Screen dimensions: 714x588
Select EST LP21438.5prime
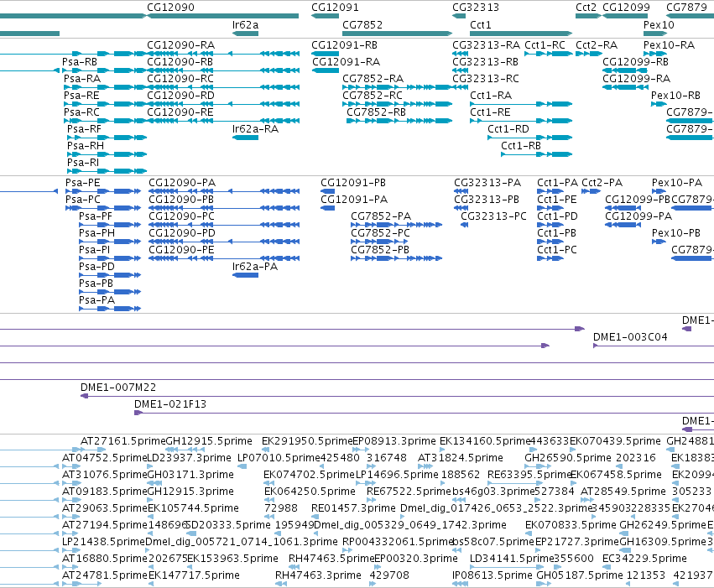103,543
